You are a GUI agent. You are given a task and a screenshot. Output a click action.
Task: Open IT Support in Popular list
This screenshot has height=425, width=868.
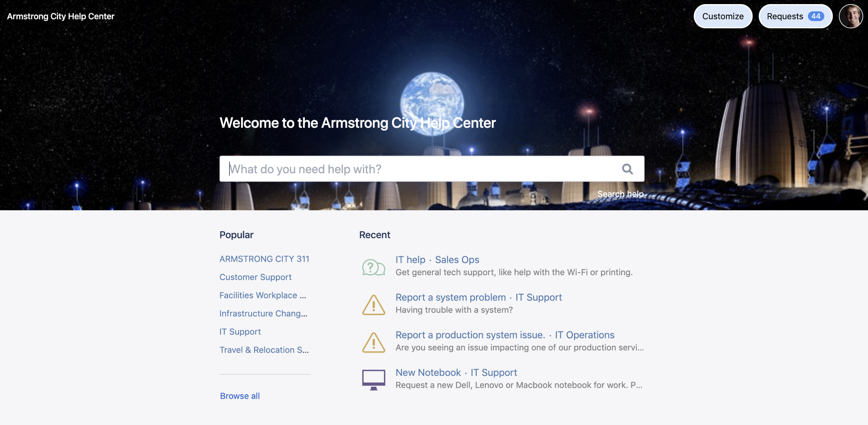point(240,332)
